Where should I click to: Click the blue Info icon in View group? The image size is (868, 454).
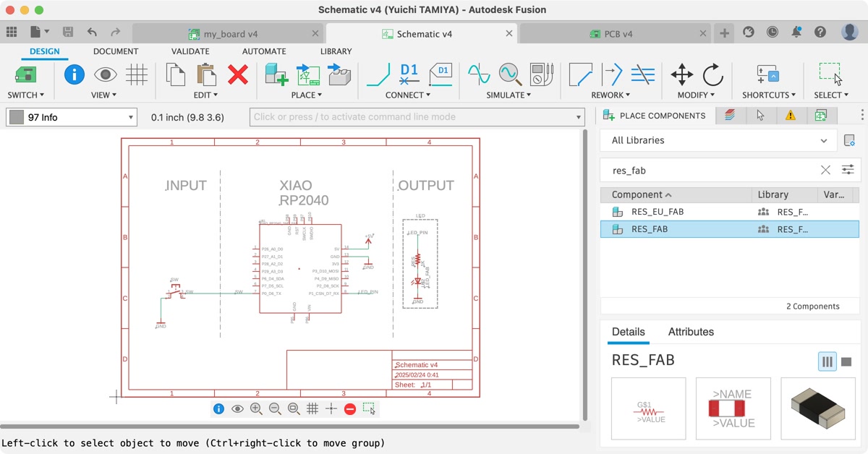[75, 74]
